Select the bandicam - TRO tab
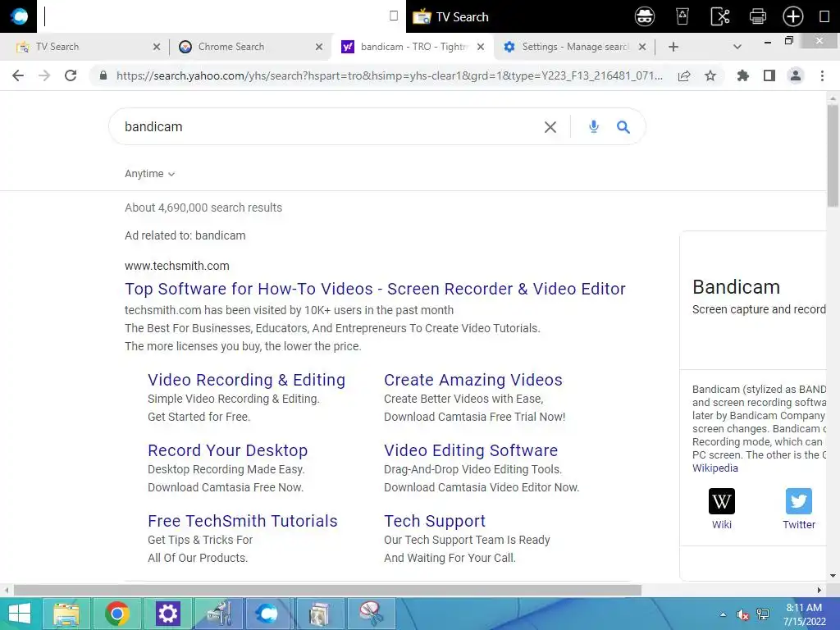 pos(413,47)
